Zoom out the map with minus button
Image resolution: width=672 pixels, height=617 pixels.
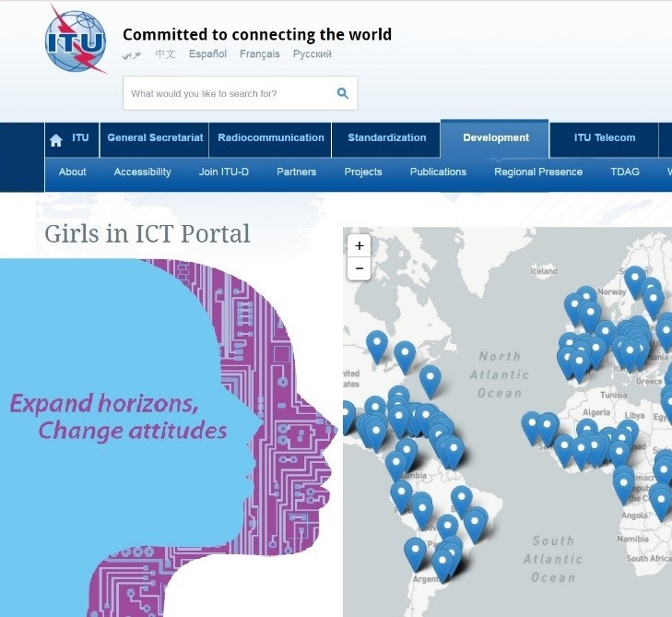pos(360,268)
